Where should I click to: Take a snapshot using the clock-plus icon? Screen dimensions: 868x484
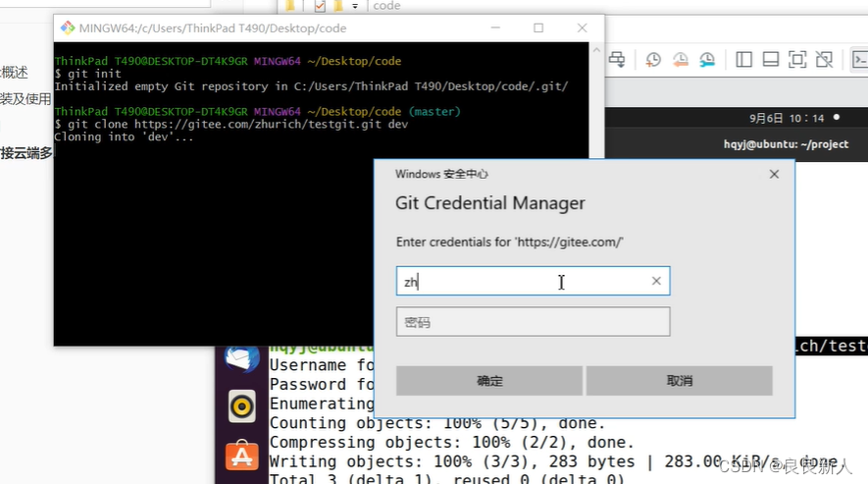tap(653, 59)
